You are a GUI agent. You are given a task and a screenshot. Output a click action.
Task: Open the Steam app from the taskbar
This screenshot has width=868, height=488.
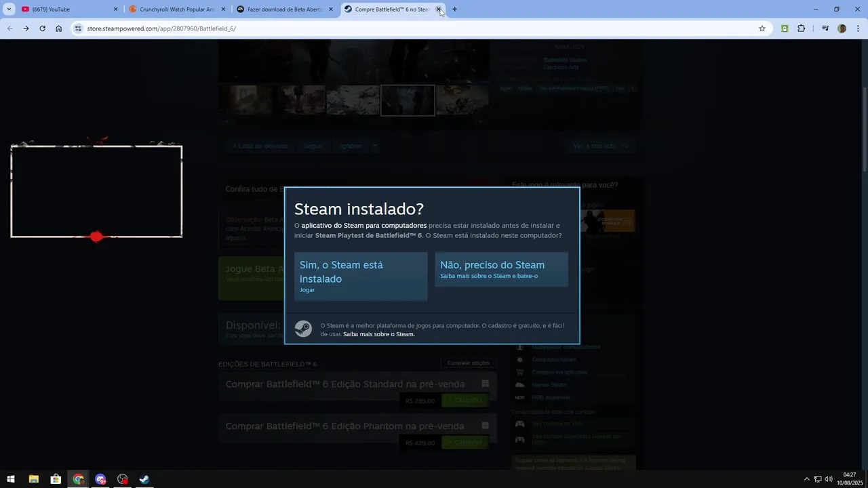tap(144, 479)
